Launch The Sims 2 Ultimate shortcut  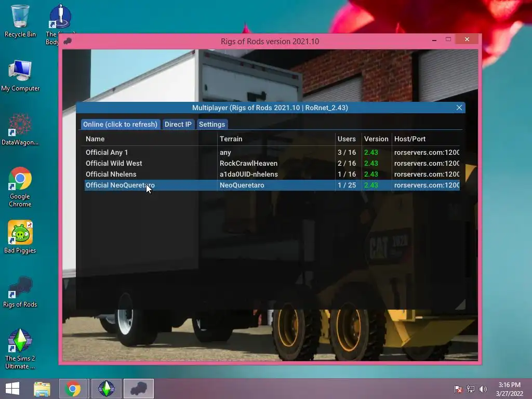point(20,349)
